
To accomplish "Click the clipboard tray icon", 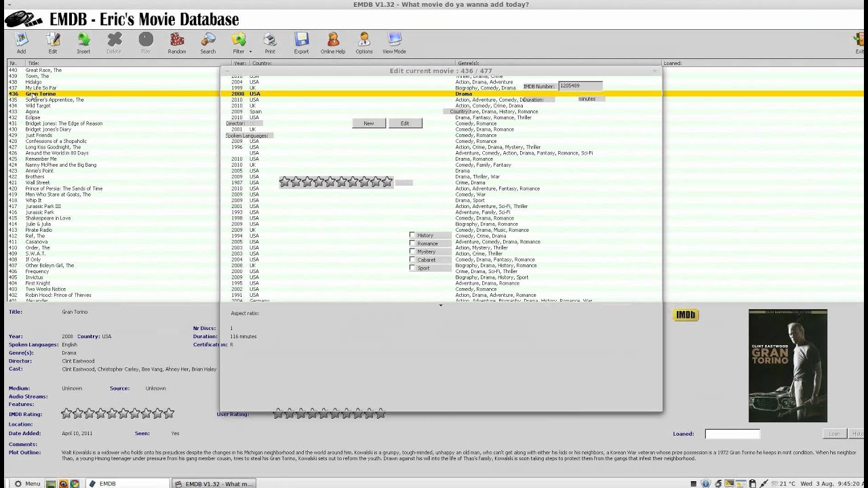I will pos(752,483).
